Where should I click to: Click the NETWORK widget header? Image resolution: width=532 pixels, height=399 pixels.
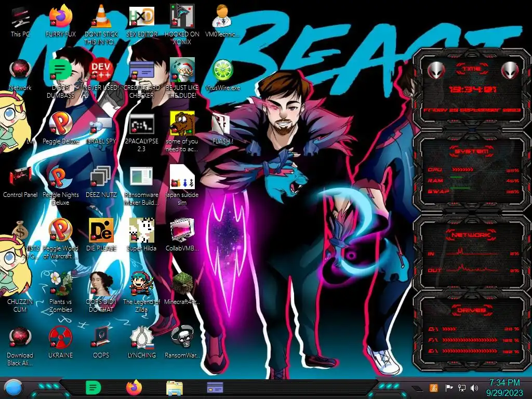pyautogui.click(x=472, y=235)
